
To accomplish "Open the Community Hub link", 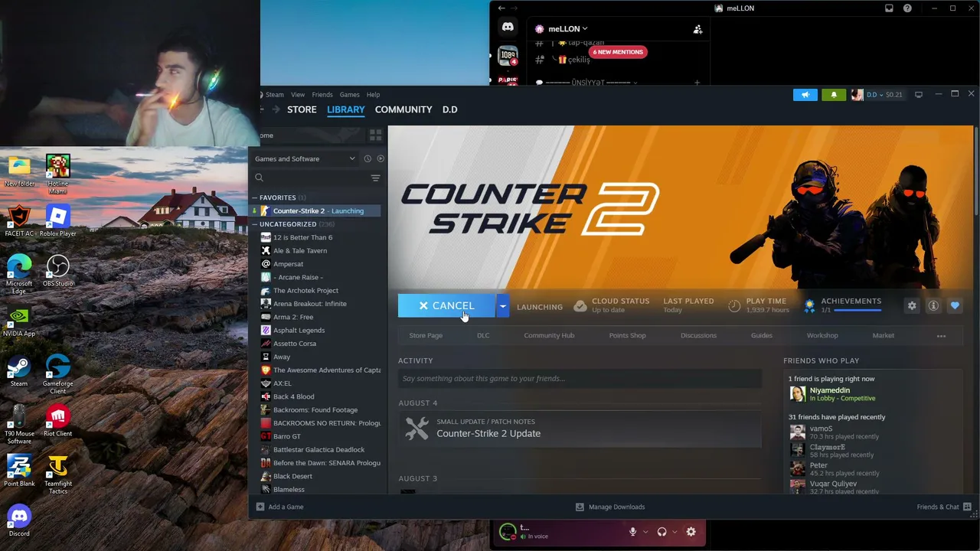I will pyautogui.click(x=549, y=336).
